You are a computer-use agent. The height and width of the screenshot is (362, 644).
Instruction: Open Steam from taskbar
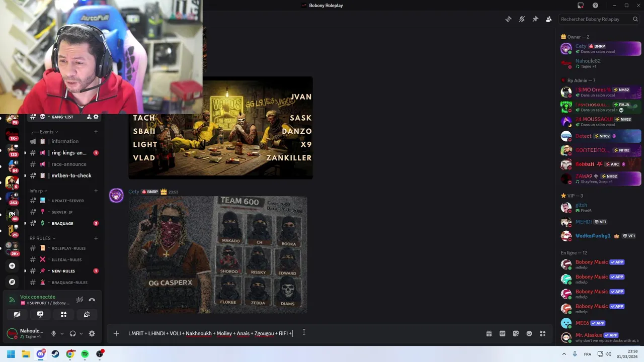[x=55, y=354]
